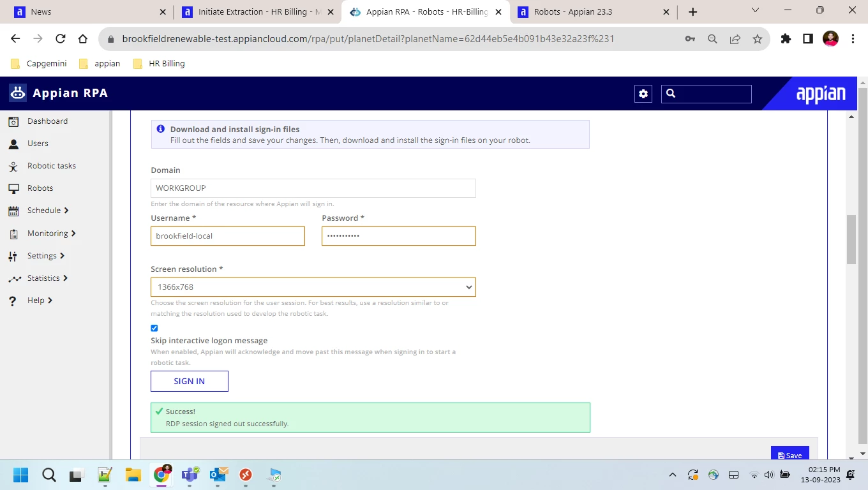The height and width of the screenshot is (490, 868).
Task: Open the Chrome profile avatar
Action: tap(830, 39)
